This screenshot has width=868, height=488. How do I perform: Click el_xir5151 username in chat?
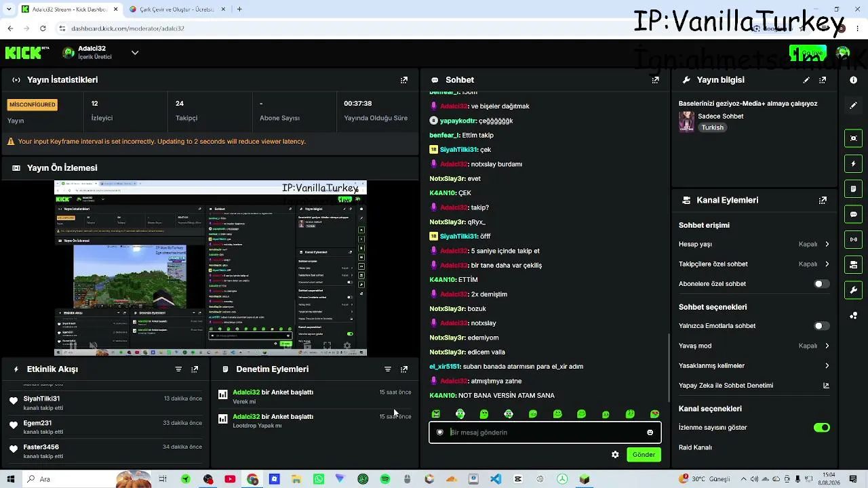[445, 367]
